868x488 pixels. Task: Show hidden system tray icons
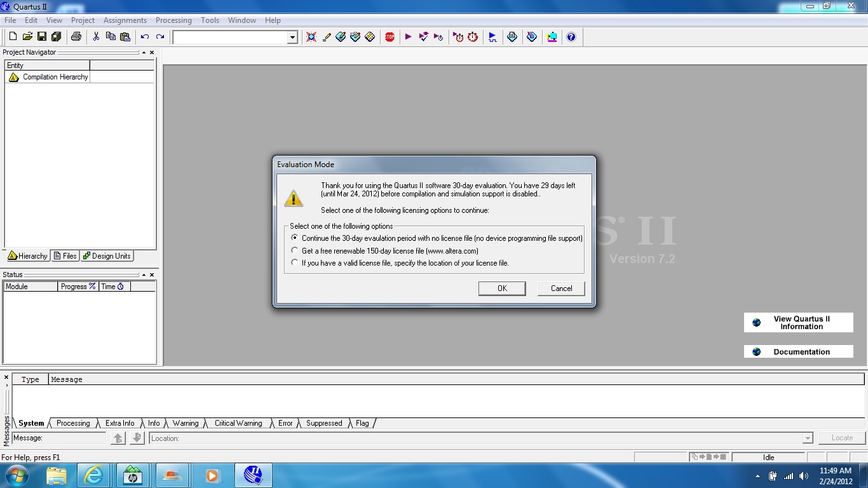757,476
